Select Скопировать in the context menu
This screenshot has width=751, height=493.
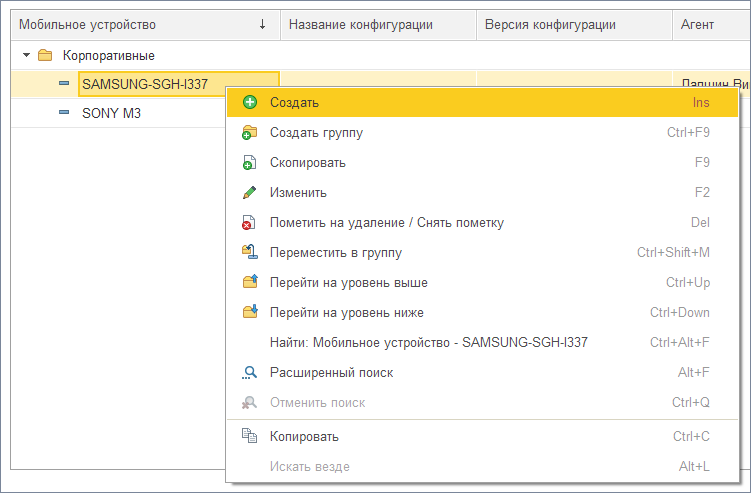pos(482,162)
